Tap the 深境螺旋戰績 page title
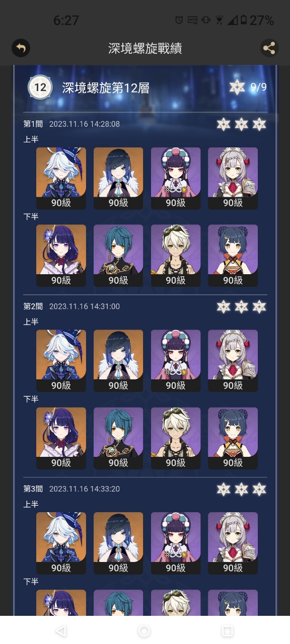Viewport: 290px width, 644px height. coord(145,48)
